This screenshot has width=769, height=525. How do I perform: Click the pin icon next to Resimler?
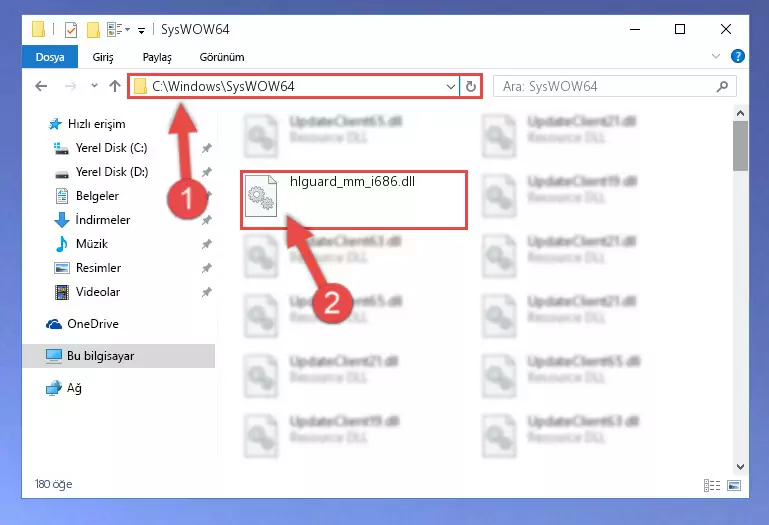coord(206,268)
